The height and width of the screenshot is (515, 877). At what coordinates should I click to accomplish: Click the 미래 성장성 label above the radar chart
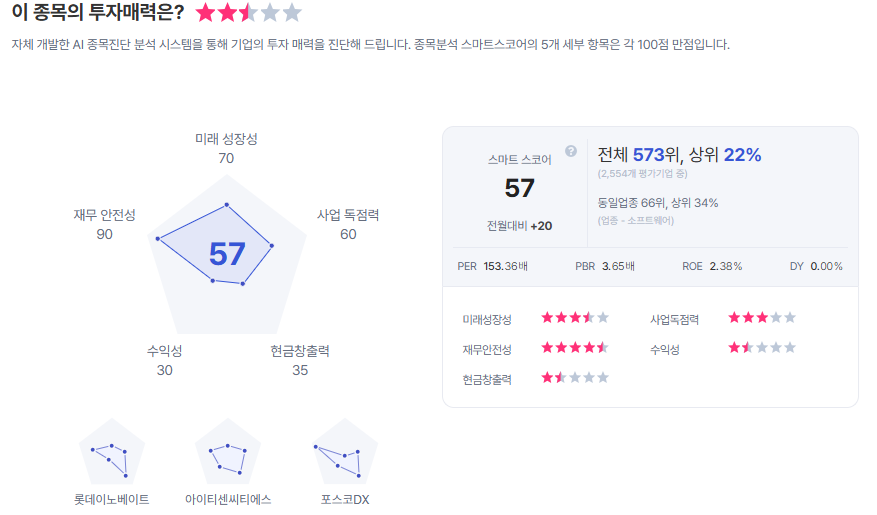click(x=226, y=139)
